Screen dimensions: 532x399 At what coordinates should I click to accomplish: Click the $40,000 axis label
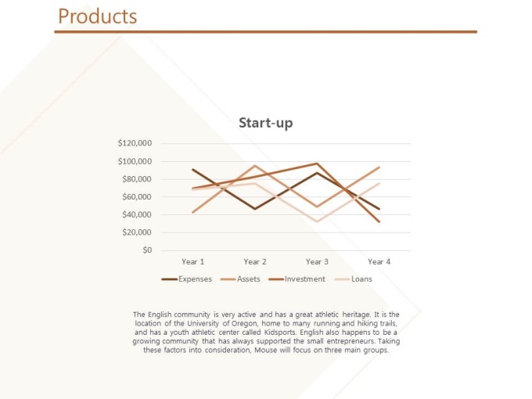pyautogui.click(x=136, y=215)
